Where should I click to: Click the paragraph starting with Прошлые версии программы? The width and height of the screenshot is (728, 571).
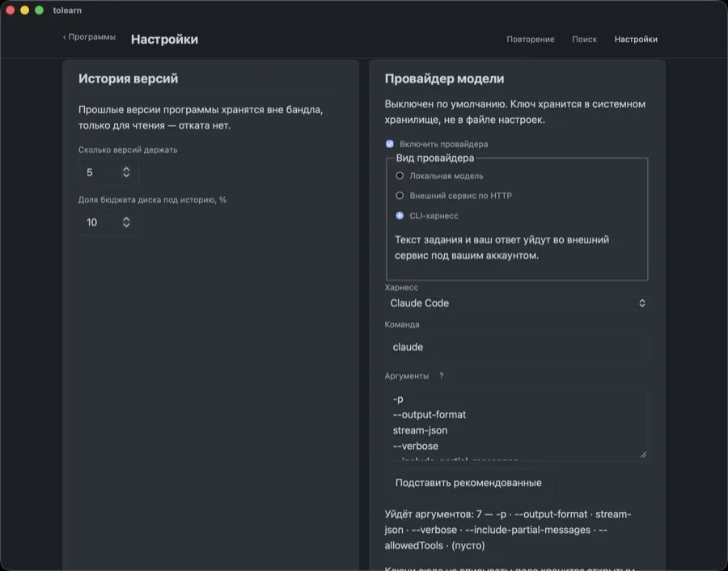click(x=201, y=117)
